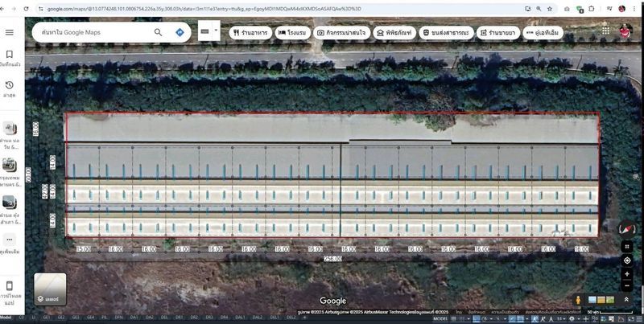This screenshot has height=324, width=644.
Task: Expand the imagery strip chevron
Action: 626,300
